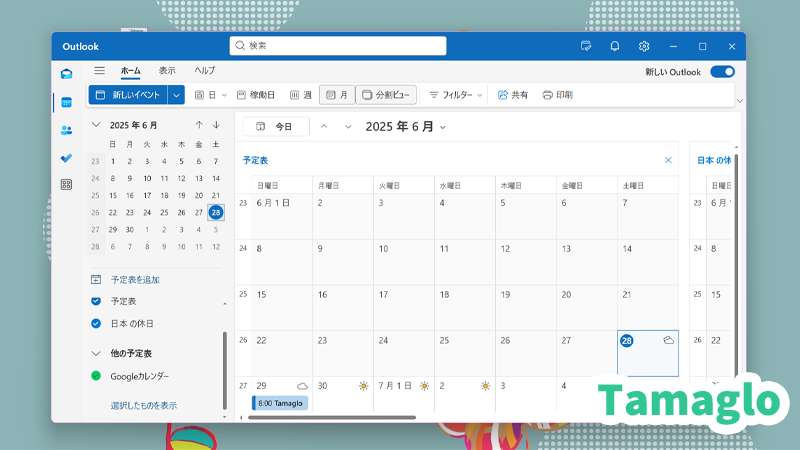The height and width of the screenshot is (450, 800).
Task: Click the 今日 button
Action: click(x=276, y=127)
